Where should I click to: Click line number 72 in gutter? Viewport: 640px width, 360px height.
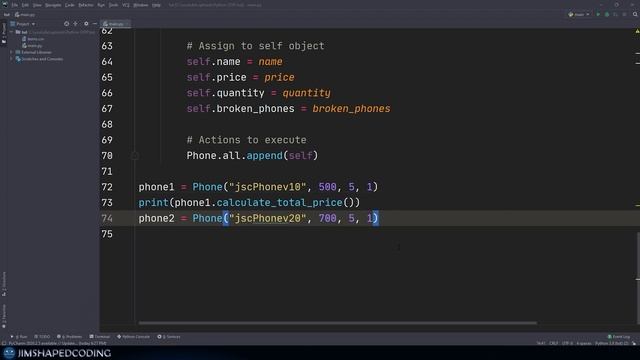tap(107, 187)
